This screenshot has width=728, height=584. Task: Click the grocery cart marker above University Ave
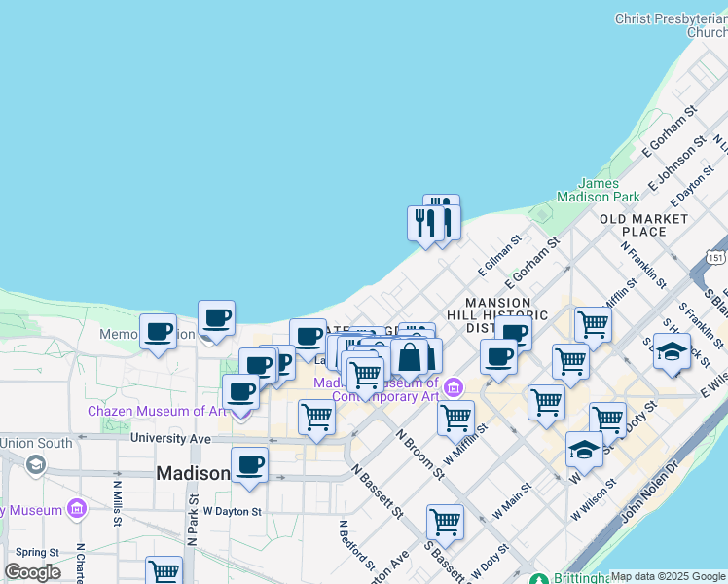tap(316, 417)
